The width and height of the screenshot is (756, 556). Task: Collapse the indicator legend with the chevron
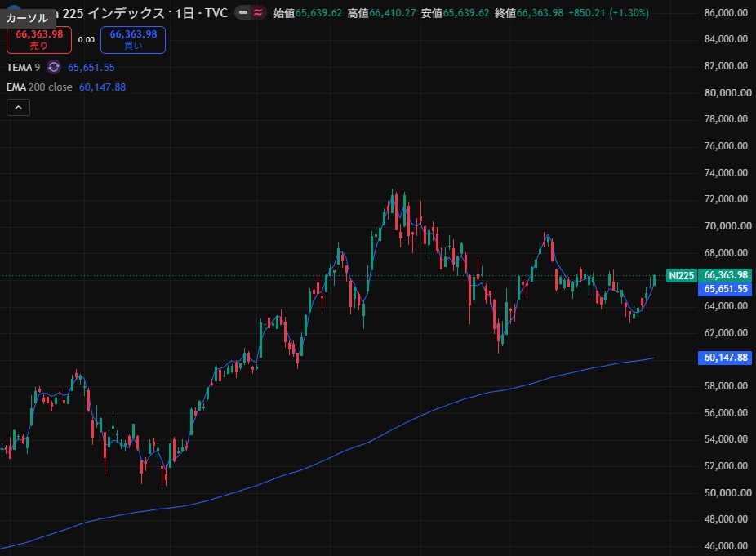(18, 108)
